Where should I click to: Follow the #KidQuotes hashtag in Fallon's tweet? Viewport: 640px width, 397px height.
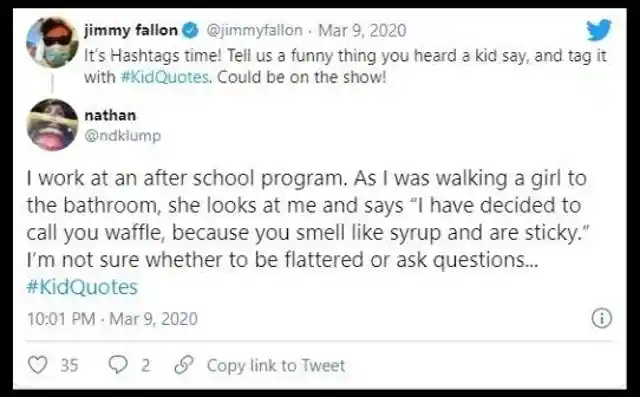[166, 77]
